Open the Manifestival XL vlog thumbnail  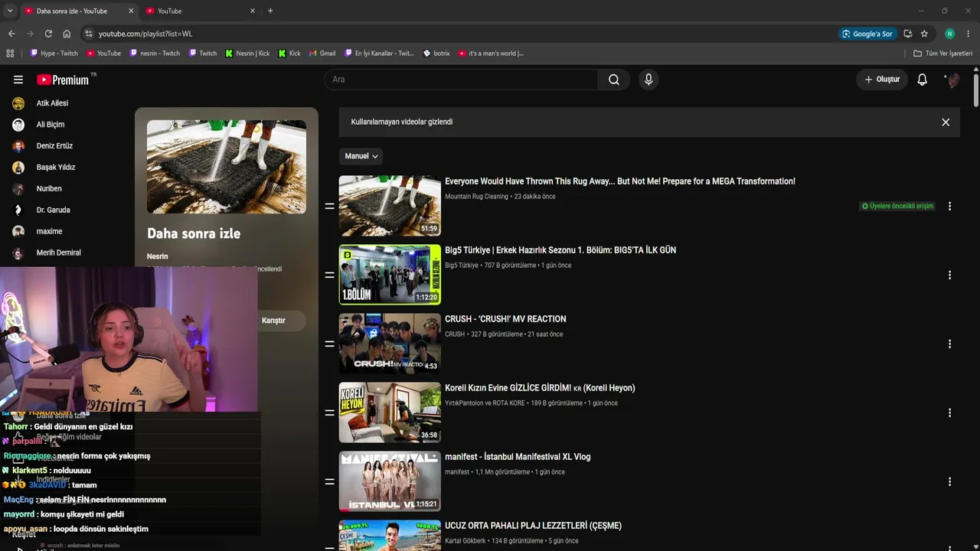point(390,481)
